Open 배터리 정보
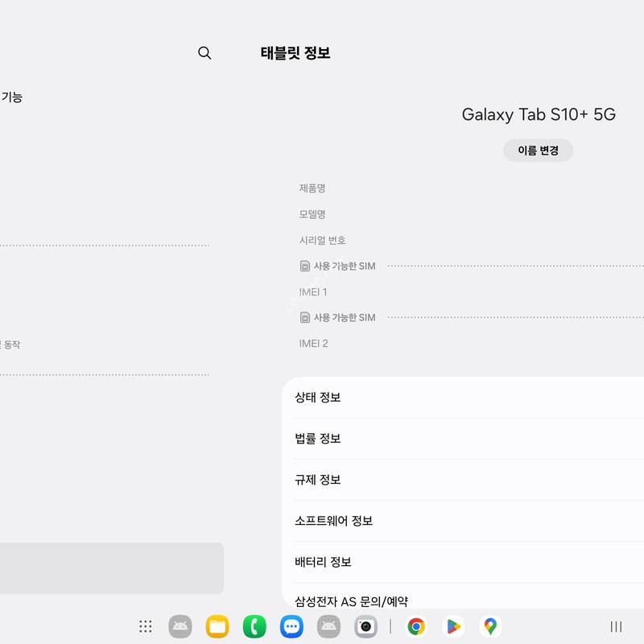The width and height of the screenshot is (644, 644). [x=463, y=562]
